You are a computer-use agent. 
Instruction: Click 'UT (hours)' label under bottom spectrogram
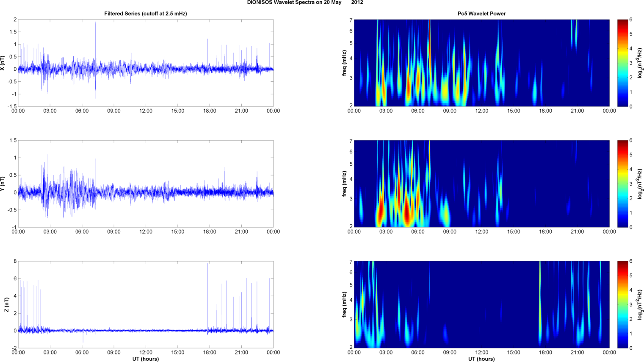click(481, 359)
